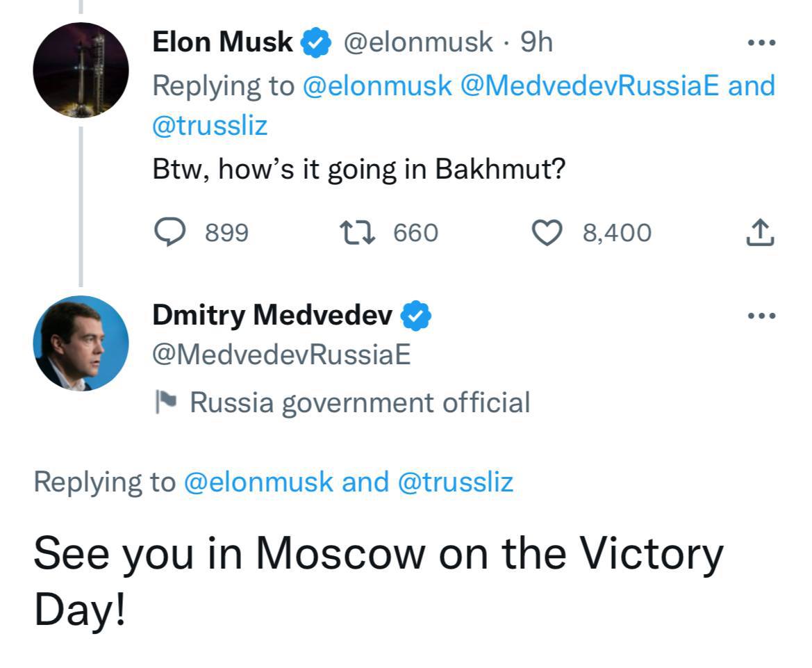The width and height of the screenshot is (812, 668).
Task: Share Elon Musk's tweet via share icon
Action: tap(760, 232)
